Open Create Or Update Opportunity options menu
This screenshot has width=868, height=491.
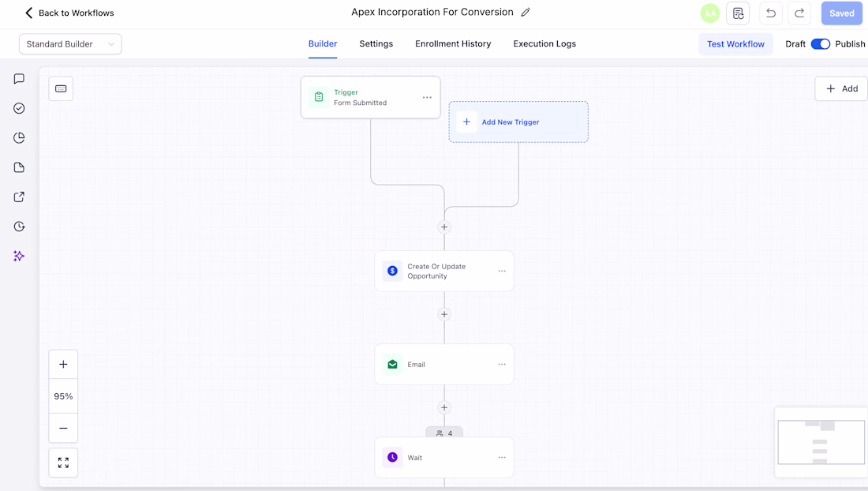[502, 272]
